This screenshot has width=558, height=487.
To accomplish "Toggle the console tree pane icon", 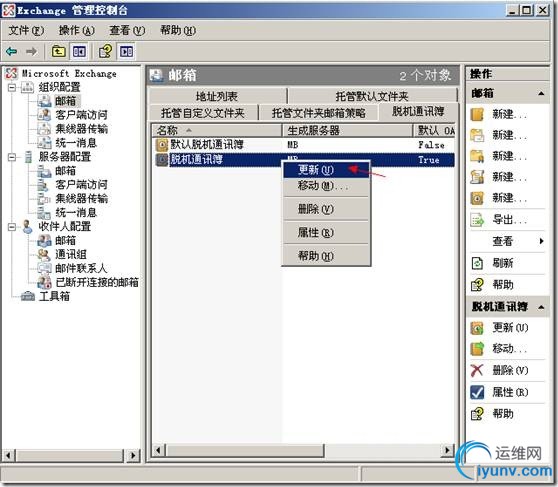I will pyautogui.click(x=79, y=52).
